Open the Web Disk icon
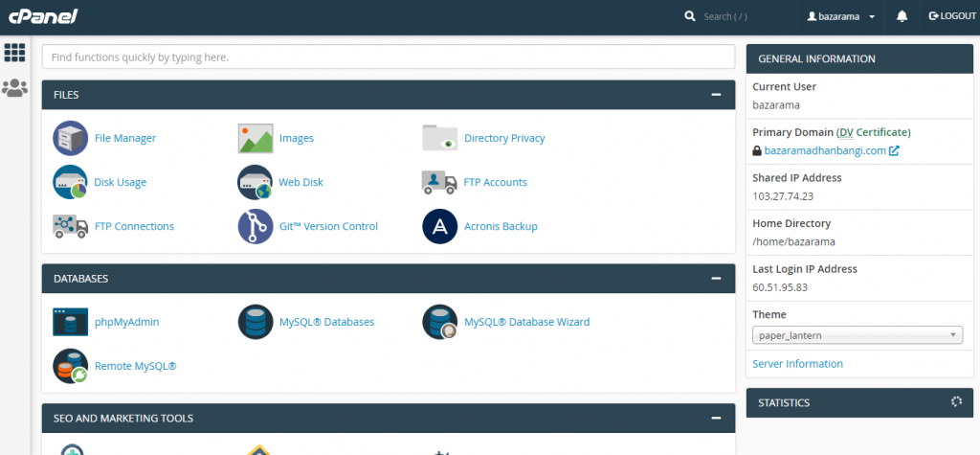Screen dimensions: 980x455 click(256, 182)
